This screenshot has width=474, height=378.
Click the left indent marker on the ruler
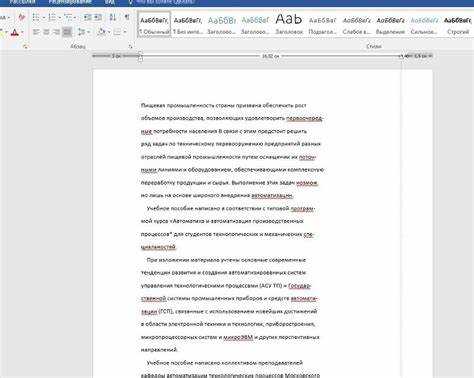pos(140,57)
